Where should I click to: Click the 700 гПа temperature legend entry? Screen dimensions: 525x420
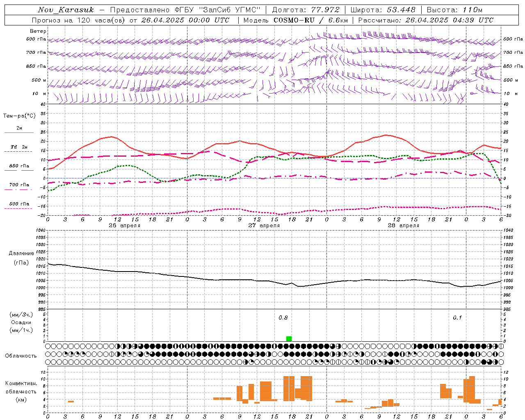(19, 187)
